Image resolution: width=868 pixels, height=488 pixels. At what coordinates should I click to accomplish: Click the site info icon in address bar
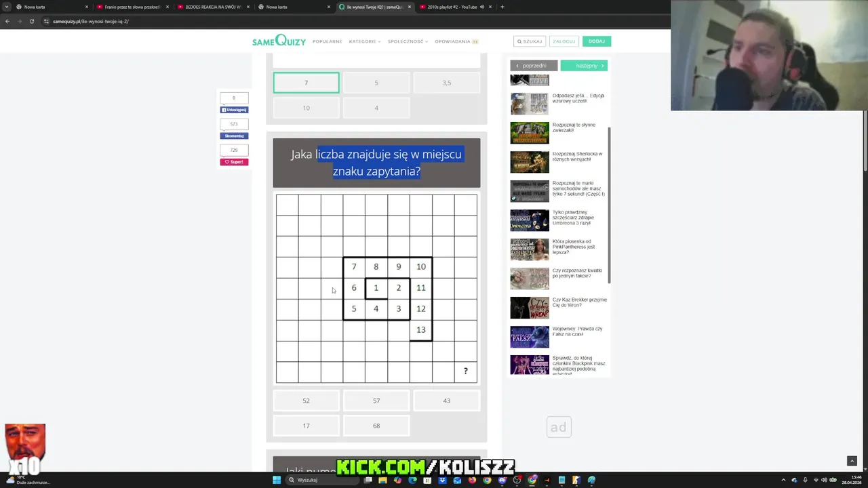[46, 21]
